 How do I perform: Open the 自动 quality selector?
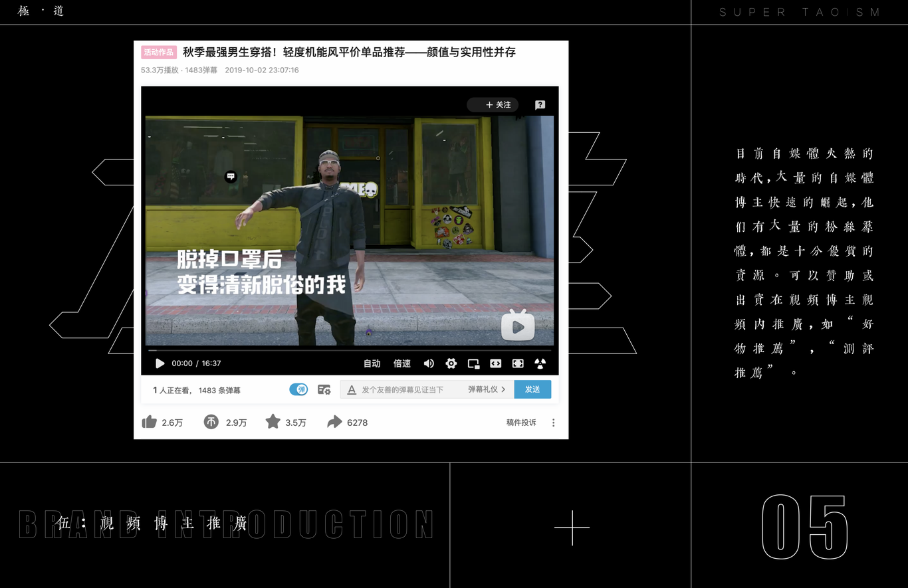tap(372, 363)
